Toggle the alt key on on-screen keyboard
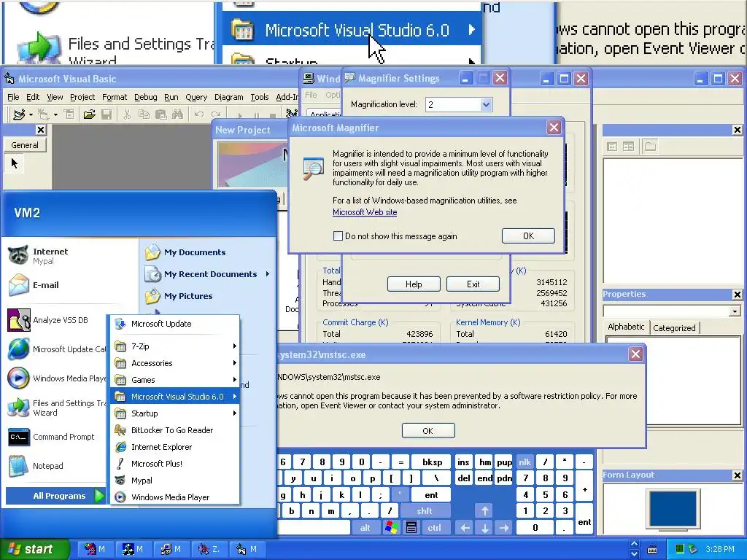Image resolution: width=747 pixels, height=560 pixels. coord(365,528)
